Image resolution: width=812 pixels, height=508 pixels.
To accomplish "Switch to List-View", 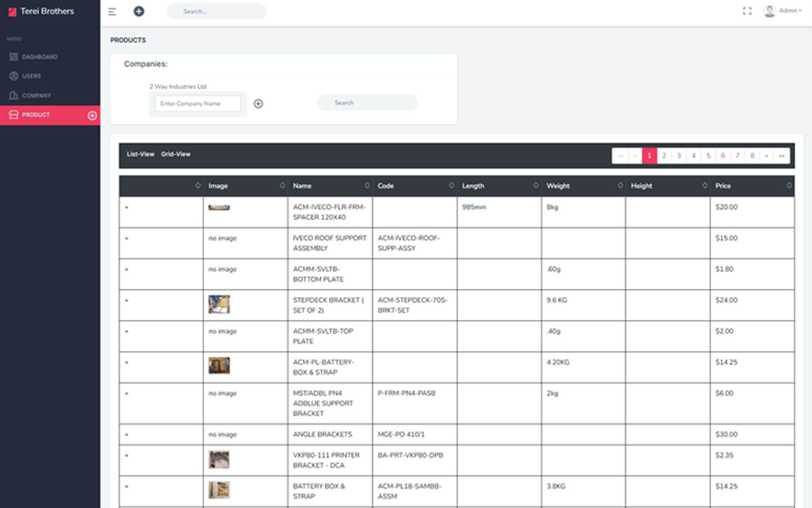I will pos(140,154).
